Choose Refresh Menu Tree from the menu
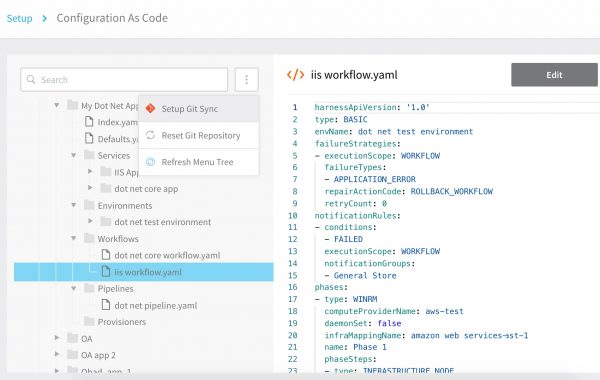This screenshot has height=380, width=600. 199,162
